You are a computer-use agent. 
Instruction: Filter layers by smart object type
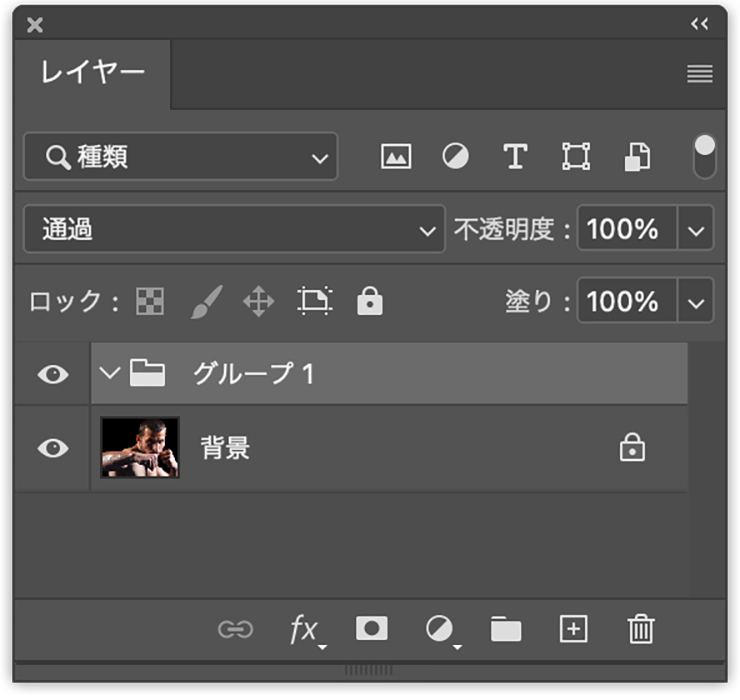pyautogui.click(x=637, y=157)
